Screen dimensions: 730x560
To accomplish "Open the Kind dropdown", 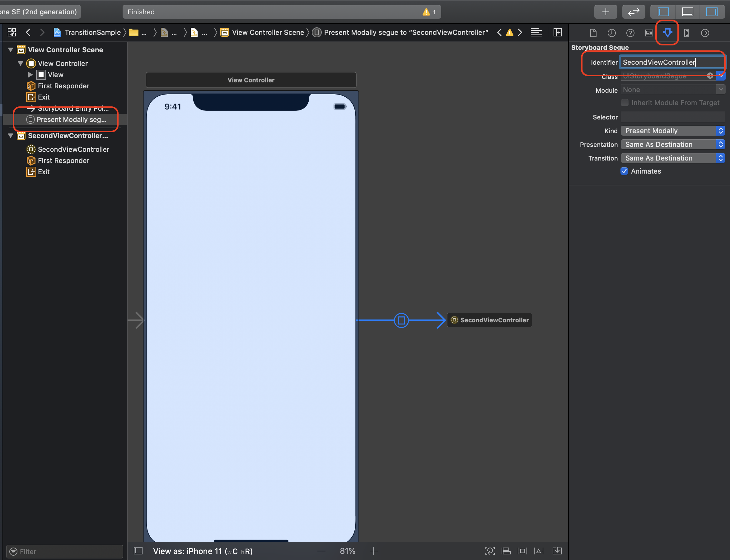I will 673,131.
